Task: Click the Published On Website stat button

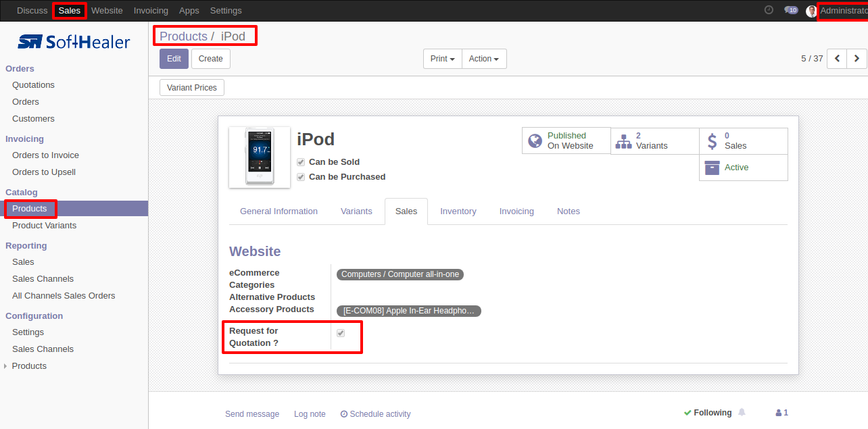Action: pos(566,141)
